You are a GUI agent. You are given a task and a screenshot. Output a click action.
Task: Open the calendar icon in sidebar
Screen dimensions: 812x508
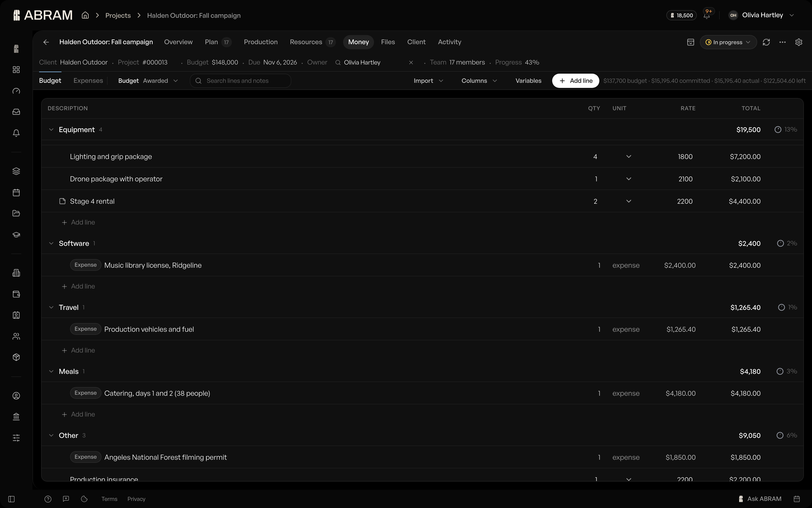(16, 193)
